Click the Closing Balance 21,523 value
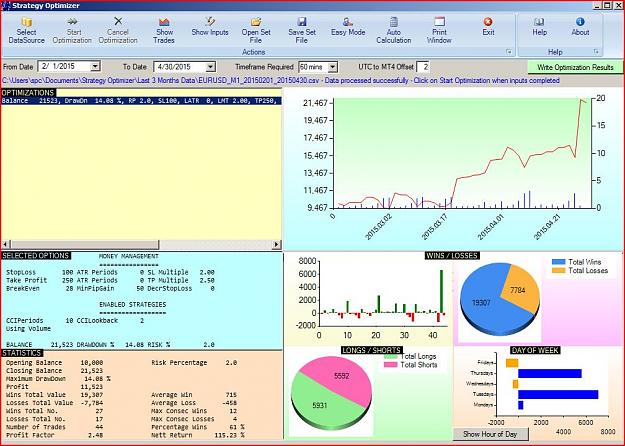 [x=92, y=371]
